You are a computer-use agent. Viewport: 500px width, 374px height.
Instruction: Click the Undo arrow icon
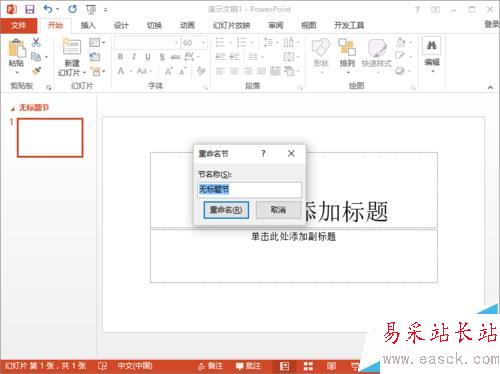(48, 9)
